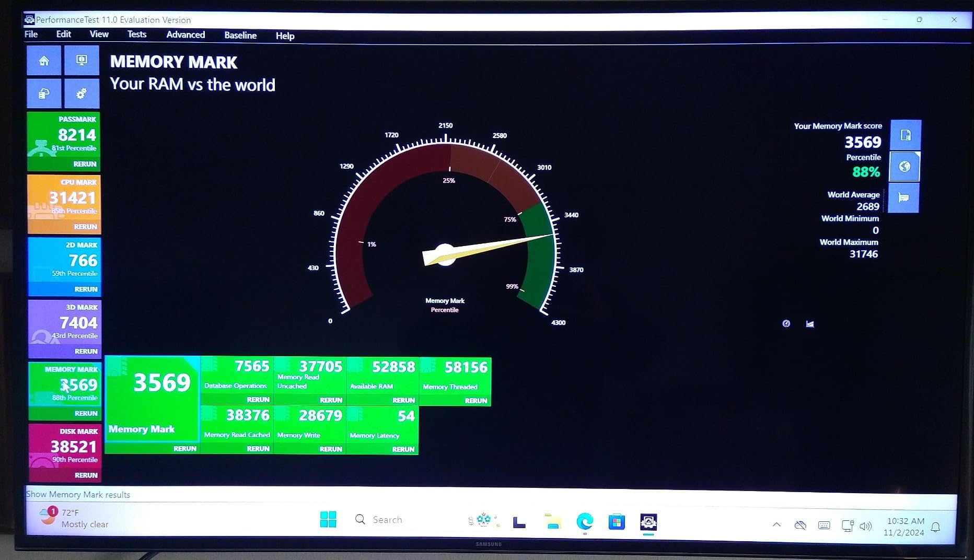The width and height of the screenshot is (974, 560).
Task: Rerun the 3D Mark test
Action: coord(86,352)
